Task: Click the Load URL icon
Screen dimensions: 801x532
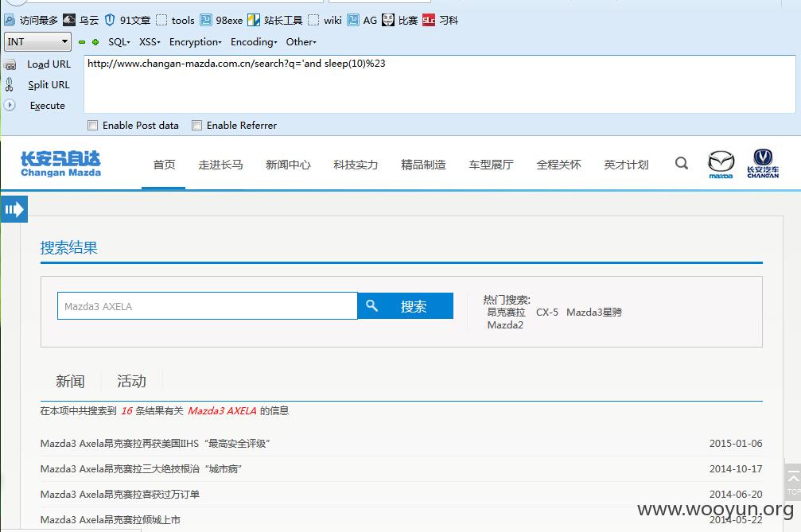Action: pyautogui.click(x=10, y=65)
